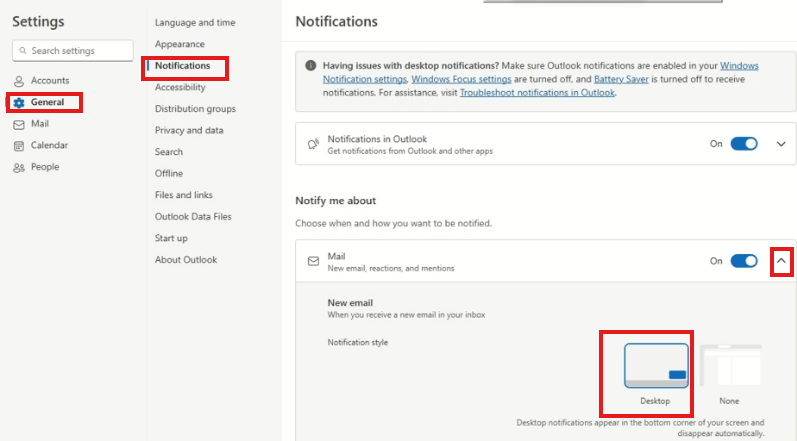Open Windows Focus settings link

(x=461, y=79)
